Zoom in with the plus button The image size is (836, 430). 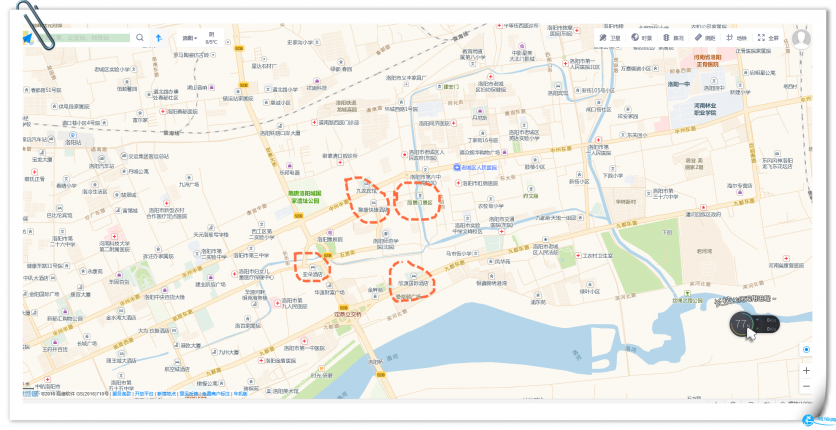click(x=806, y=370)
